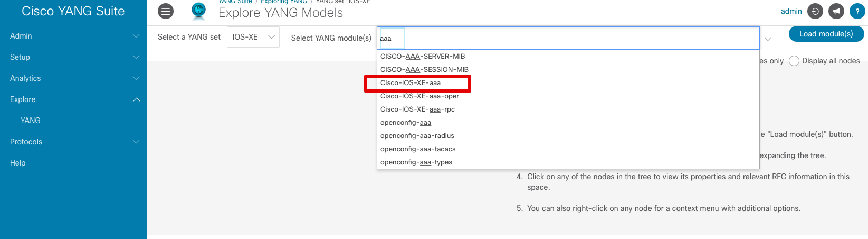This screenshot has height=239, width=868.
Task: Expand the Analytics sidebar section
Action: [73, 78]
